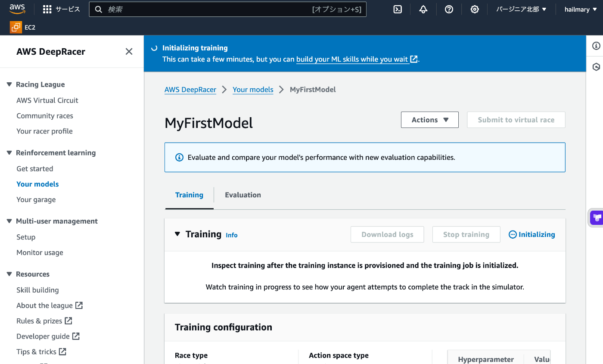Open Monitor usage

pyautogui.click(x=40, y=253)
